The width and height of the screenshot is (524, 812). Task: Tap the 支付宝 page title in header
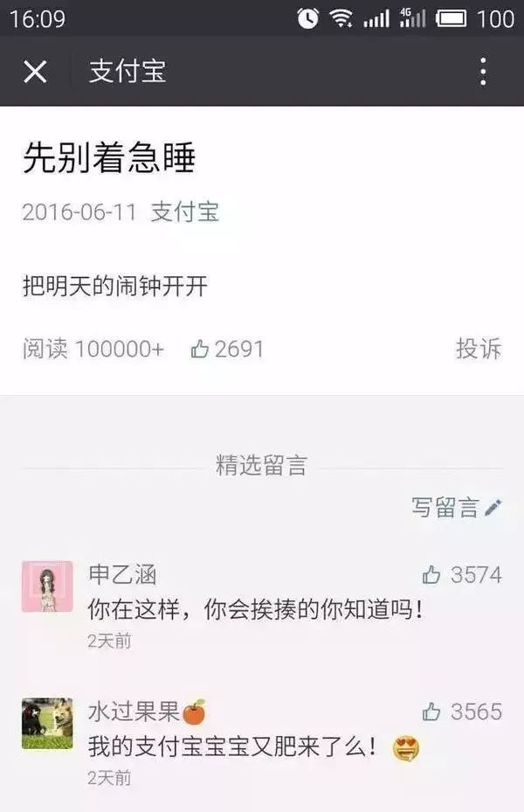point(128,72)
